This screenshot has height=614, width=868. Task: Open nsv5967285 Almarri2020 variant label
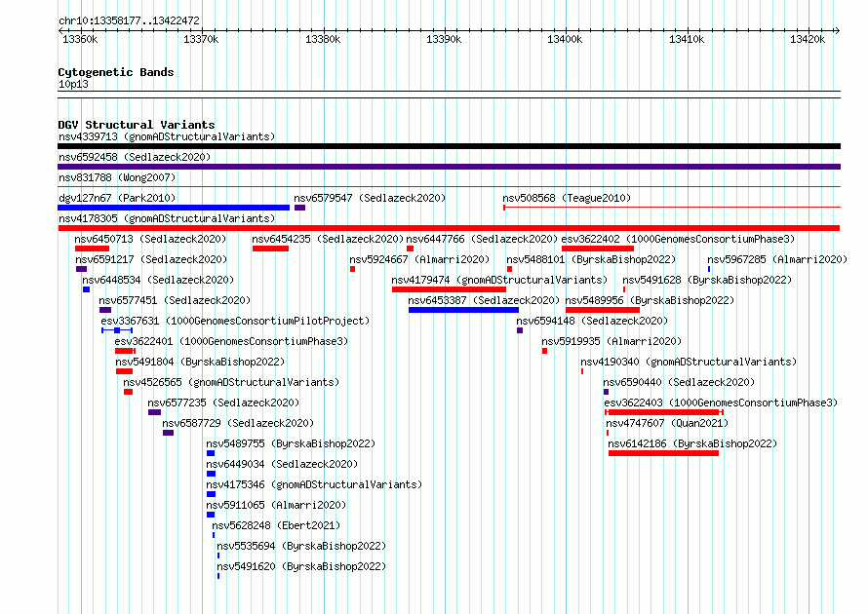777,259
